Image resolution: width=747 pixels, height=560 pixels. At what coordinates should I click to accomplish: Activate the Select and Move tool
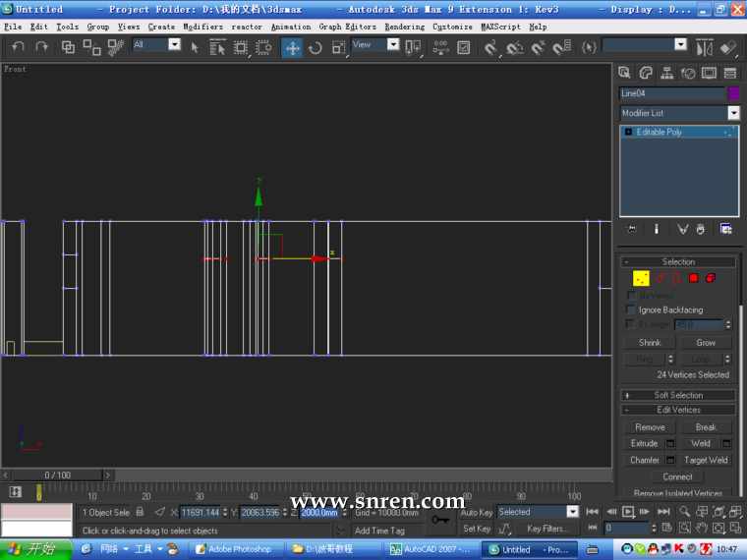click(x=292, y=47)
